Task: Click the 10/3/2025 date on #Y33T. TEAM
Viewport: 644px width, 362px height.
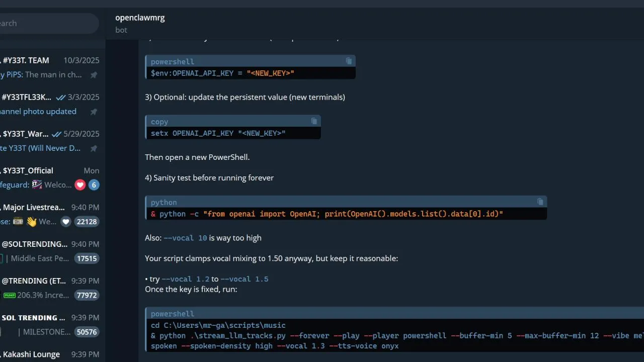Action: [82, 60]
